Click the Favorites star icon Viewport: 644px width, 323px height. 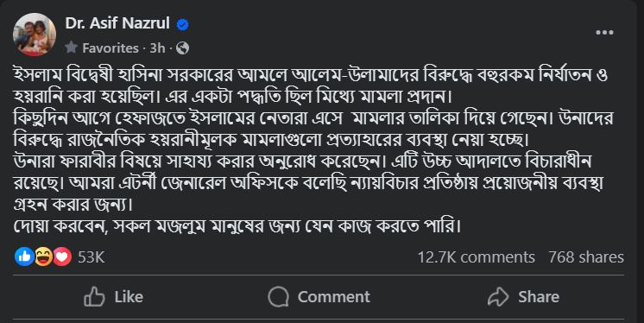pos(71,47)
